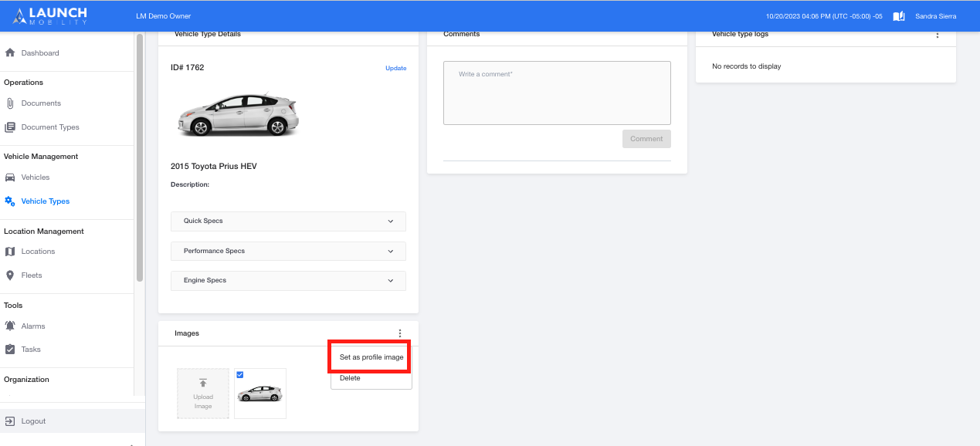Click the upload arrow icon
Viewport: 980px width, 446px height.
pos(203,383)
